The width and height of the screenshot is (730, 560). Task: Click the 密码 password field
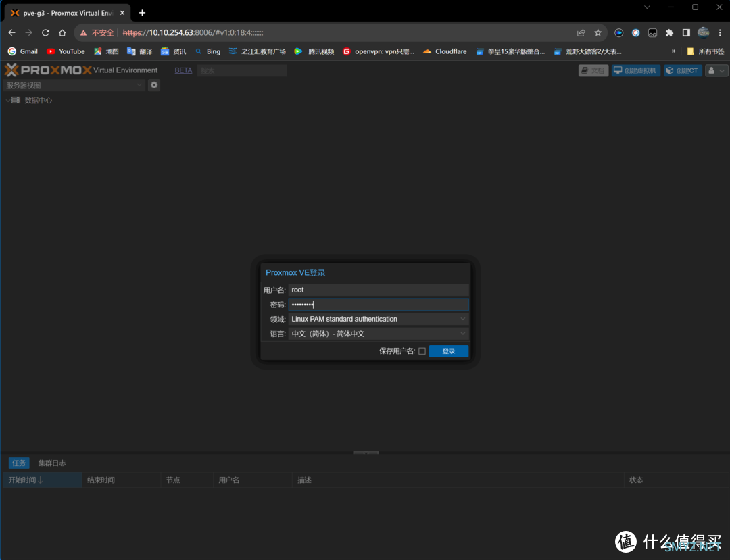(x=378, y=305)
